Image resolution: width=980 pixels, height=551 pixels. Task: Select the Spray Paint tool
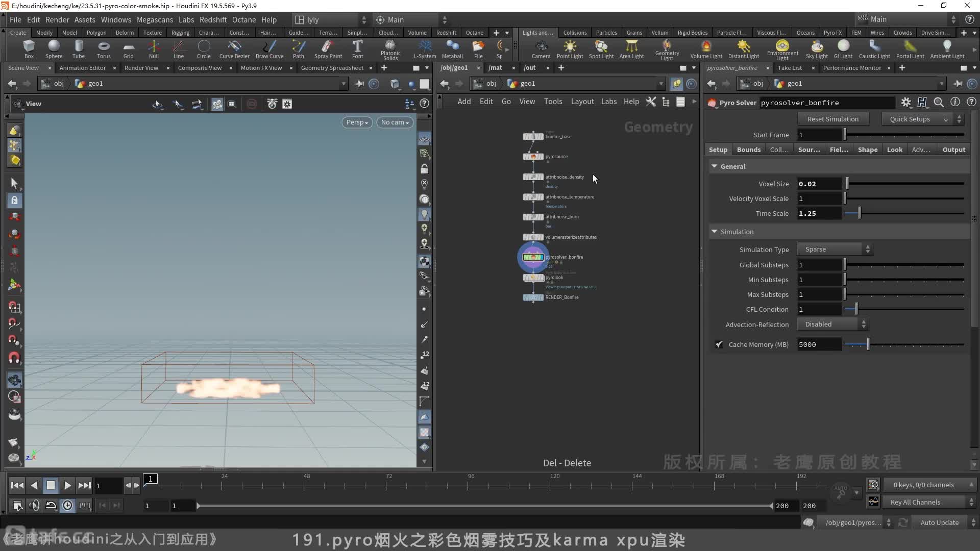328,49
